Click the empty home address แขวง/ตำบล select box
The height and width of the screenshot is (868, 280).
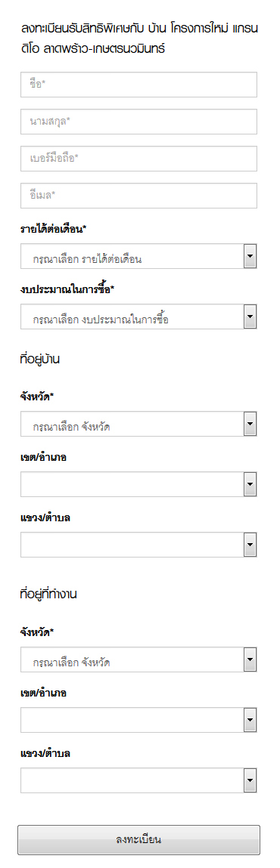coord(138,545)
